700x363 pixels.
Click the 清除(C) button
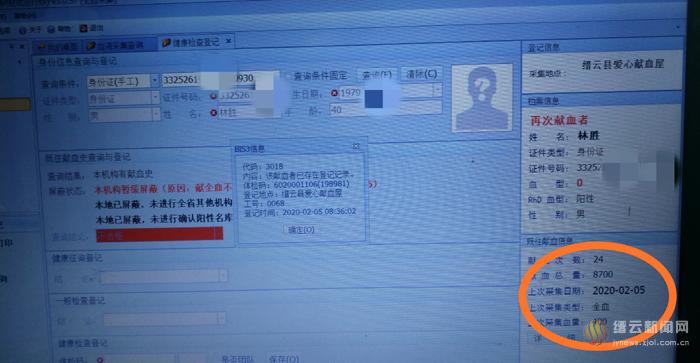click(x=421, y=74)
